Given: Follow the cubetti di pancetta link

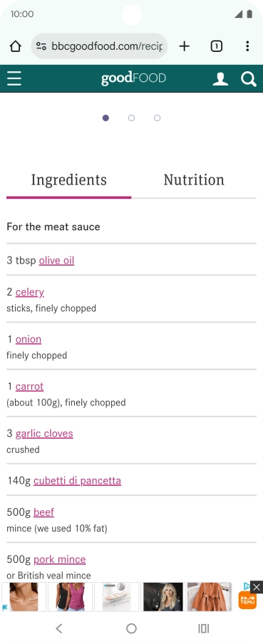Looking at the screenshot, I should (77, 481).
